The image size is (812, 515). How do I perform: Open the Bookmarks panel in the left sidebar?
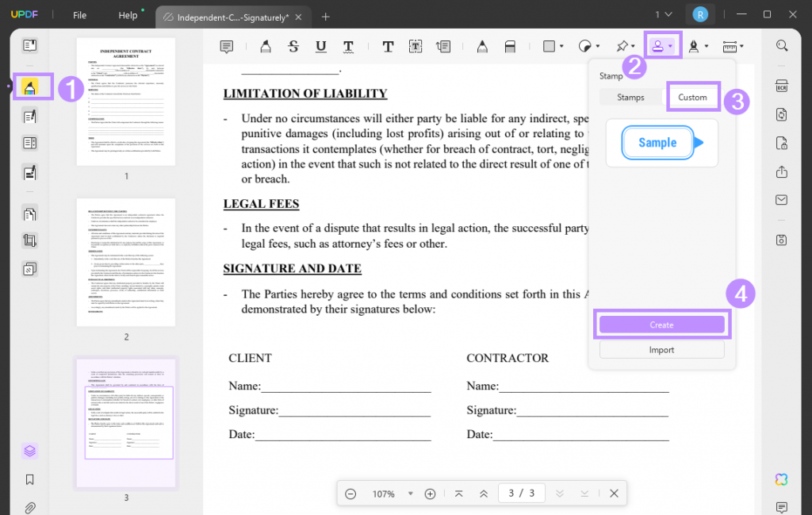click(x=29, y=479)
